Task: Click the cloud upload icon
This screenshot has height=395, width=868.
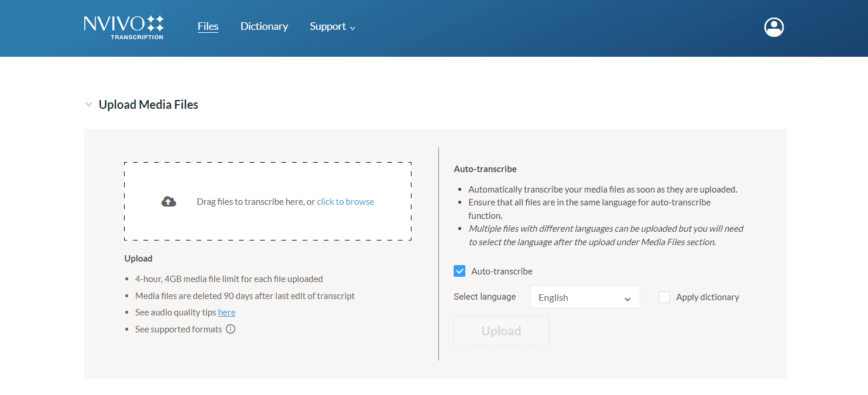Action: coord(169,202)
